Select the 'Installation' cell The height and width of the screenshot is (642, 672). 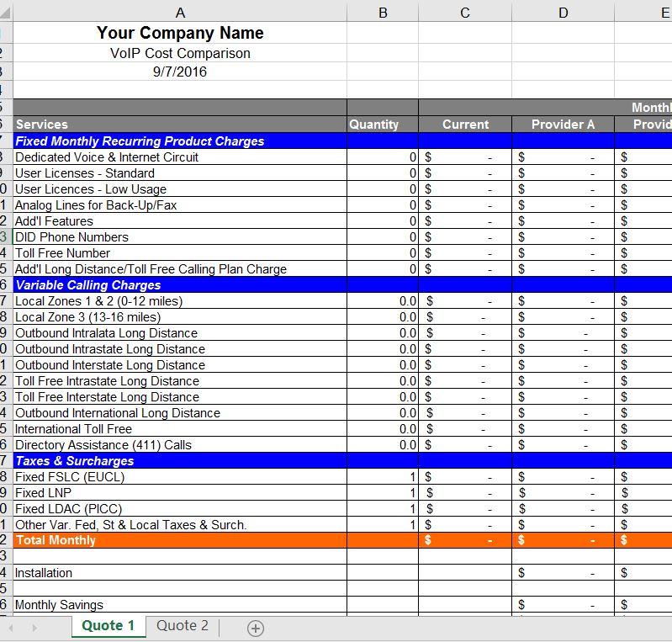pos(180,572)
